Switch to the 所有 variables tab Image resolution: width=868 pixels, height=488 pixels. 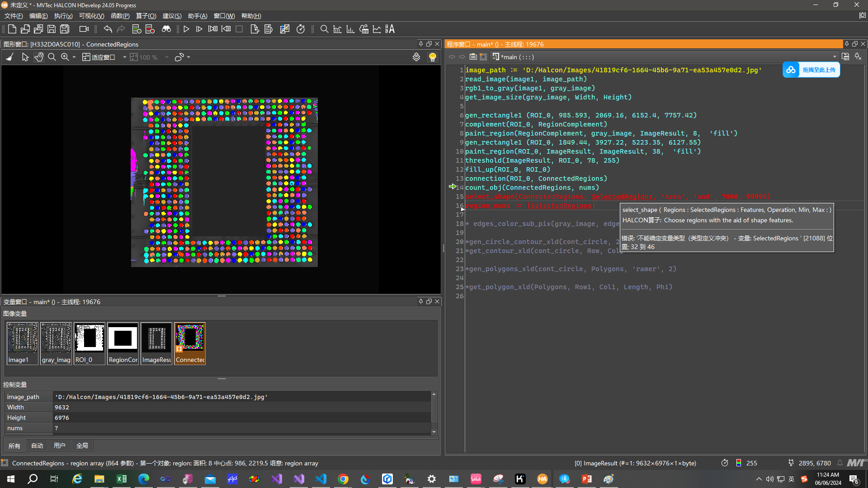click(14, 446)
